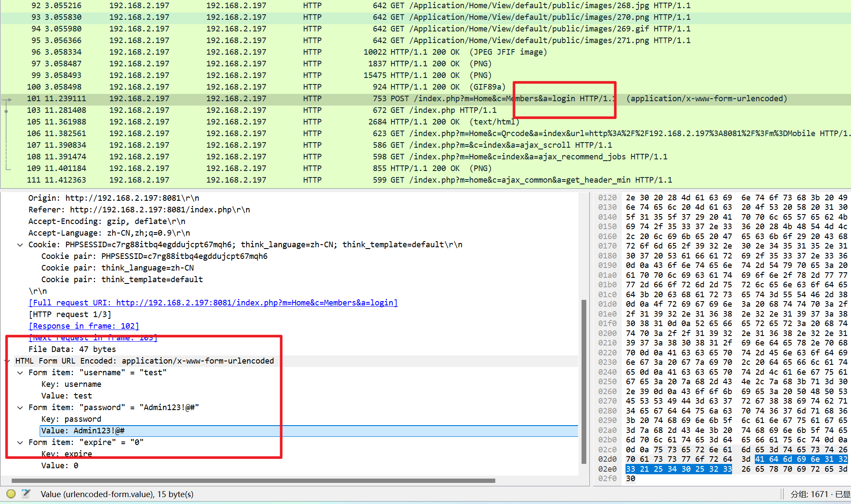Click the HTTP request 1/3 line
The height and width of the screenshot is (504, 851).
point(70,314)
